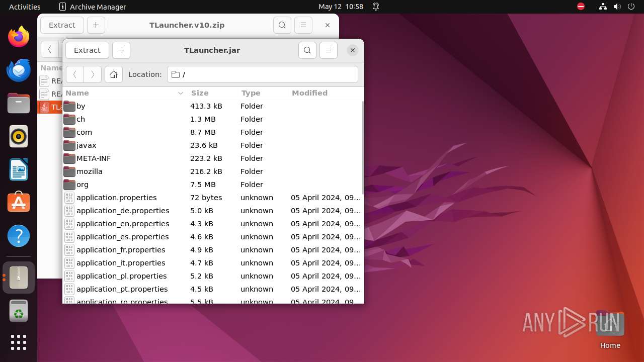Open the Archive Manager app menu
Viewport: 644px width, 362px height.
click(93, 7)
